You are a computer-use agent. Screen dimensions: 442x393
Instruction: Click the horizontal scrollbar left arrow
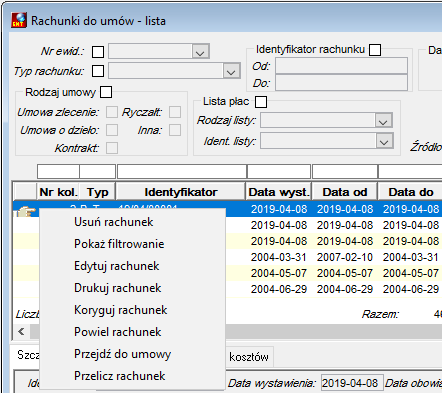[21, 331]
